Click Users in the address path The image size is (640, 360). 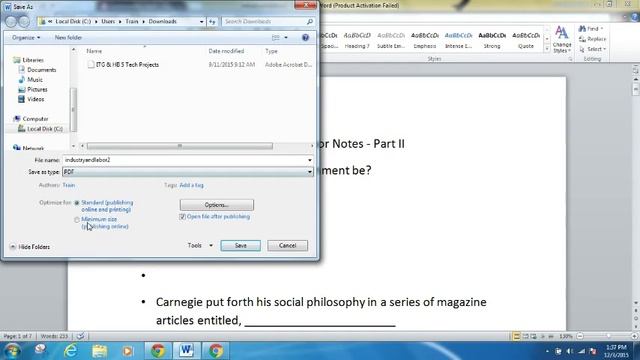(108, 21)
